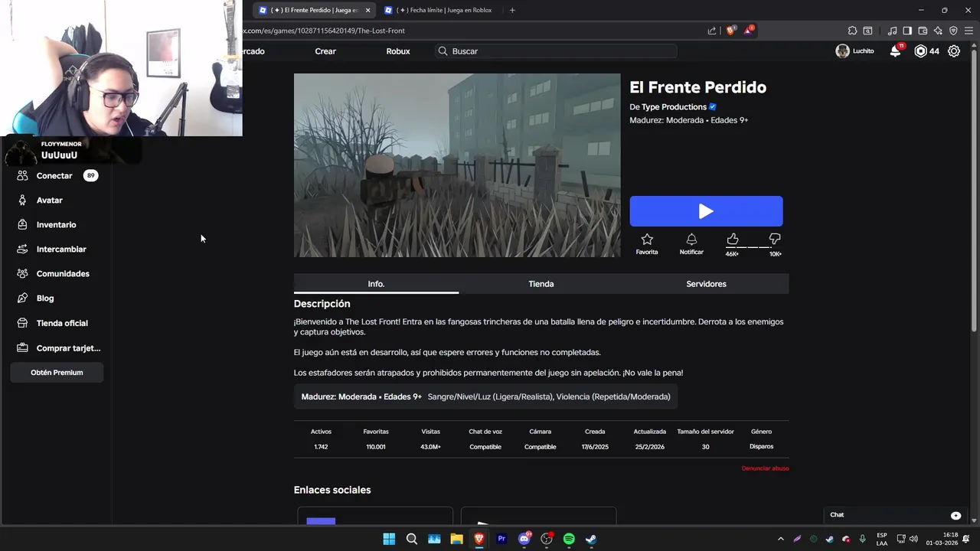This screenshot has width=980, height=551.
Task: Open Brave Shields icon in address bar
Action: point(730,31)
